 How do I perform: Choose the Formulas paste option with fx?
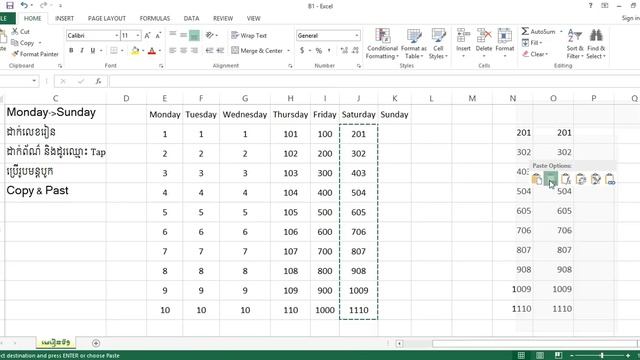(x=566, y=179)
